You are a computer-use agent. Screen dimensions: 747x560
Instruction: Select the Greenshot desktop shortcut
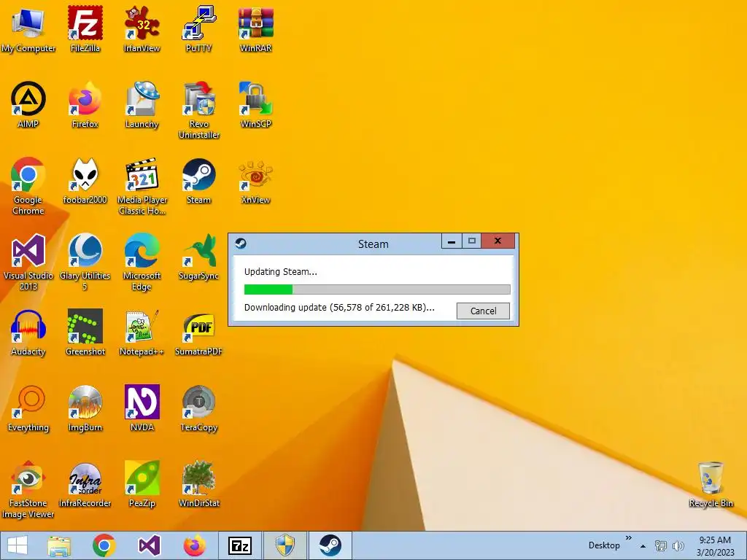point(85,332)
